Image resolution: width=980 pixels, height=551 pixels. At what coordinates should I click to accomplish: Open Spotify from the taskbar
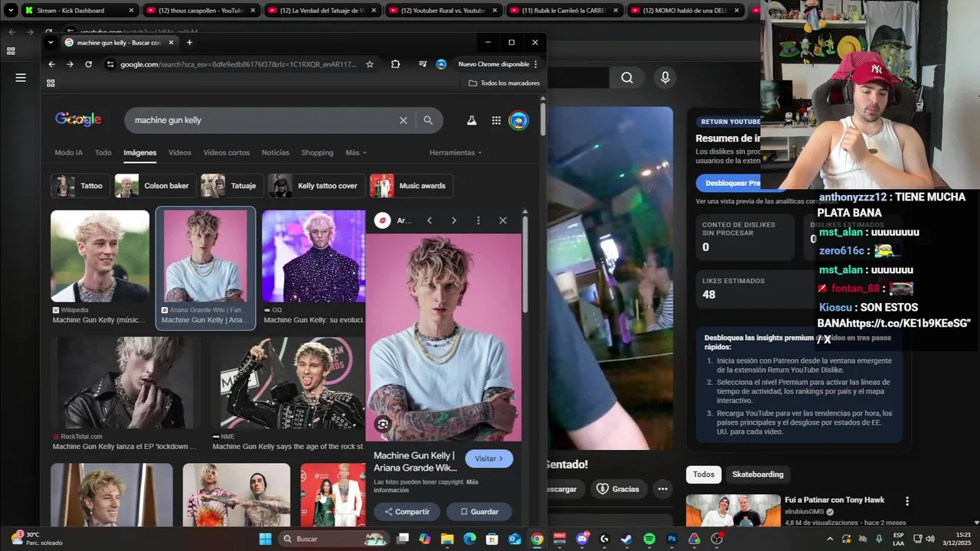tap(649, 539)
